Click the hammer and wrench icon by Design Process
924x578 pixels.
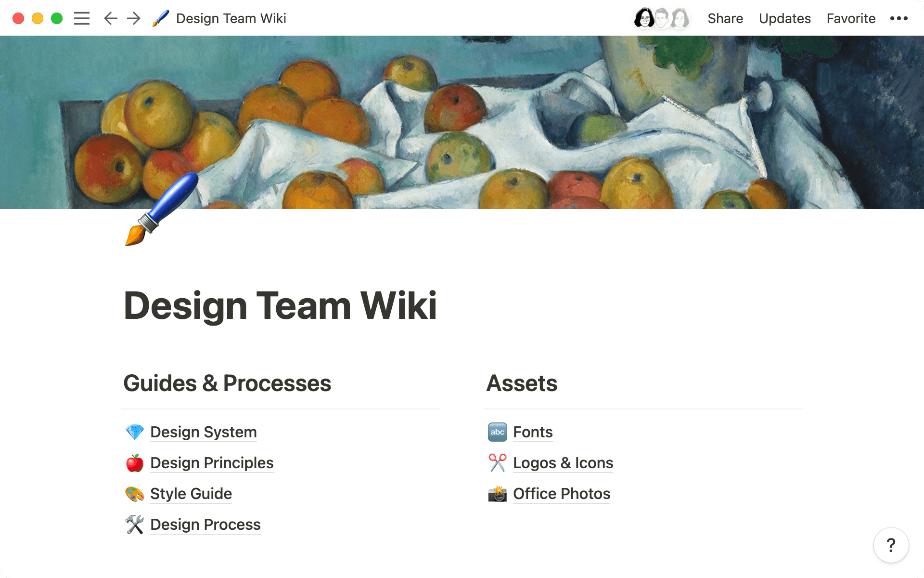coord(135,525)
